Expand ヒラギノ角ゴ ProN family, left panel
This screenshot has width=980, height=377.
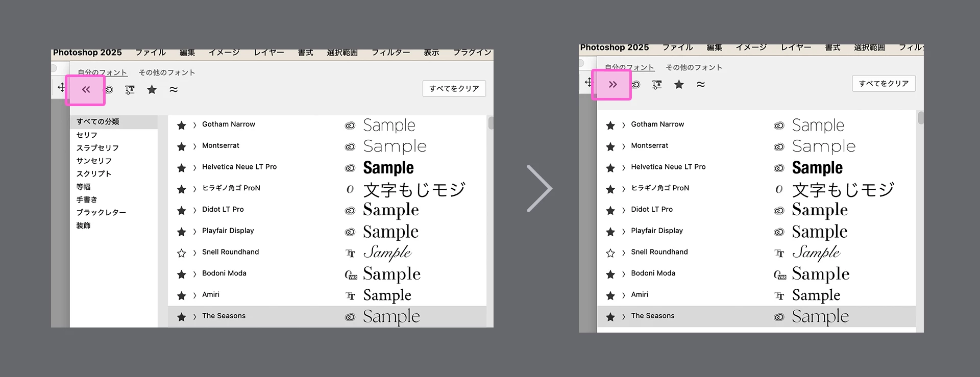pyautogui.click(x=194, y=189)
